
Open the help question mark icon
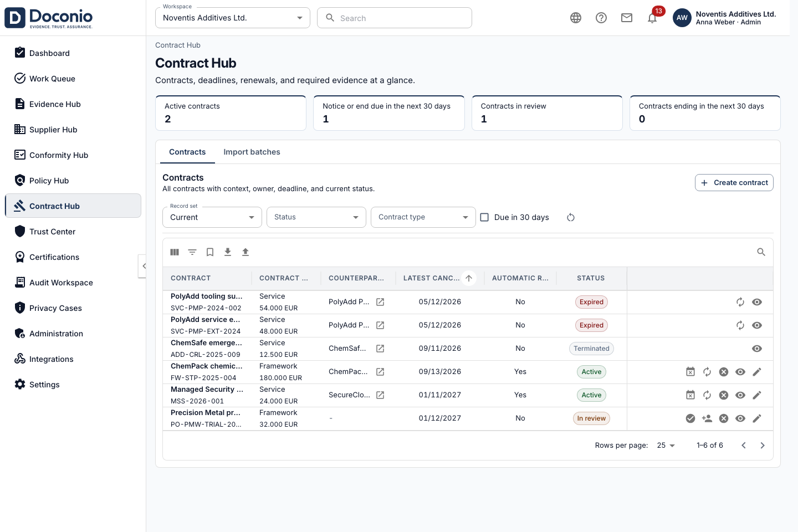pyautogui.click(x=601, y=18)
